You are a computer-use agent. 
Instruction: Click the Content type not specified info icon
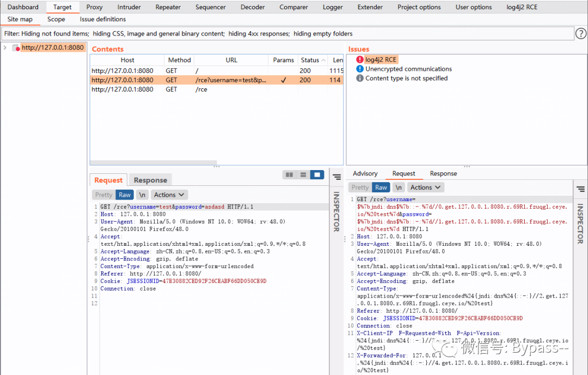click(360, 78)
